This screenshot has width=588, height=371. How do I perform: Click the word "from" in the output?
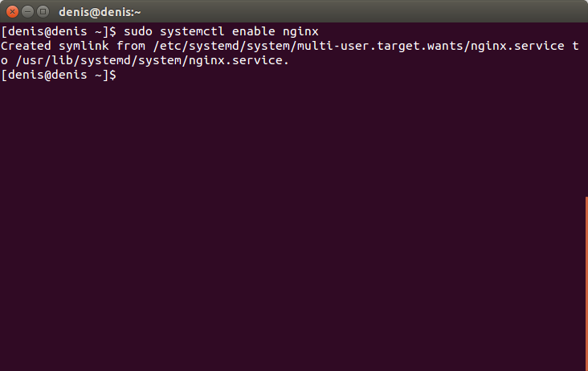(x=131, y=46)
